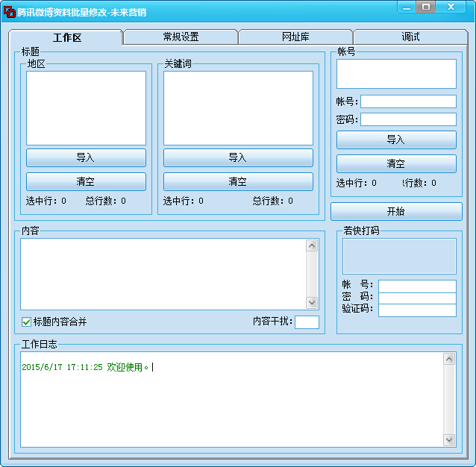Open the 常规设置 tab
Image resolution: width=476 pixels, height=467 pixels.
pos(181,37)
